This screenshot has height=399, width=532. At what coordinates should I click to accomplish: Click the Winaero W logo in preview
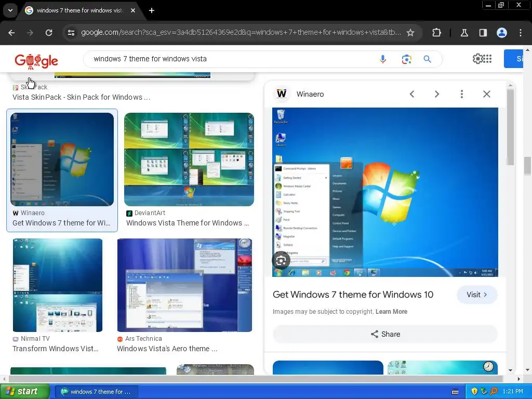click(282, 94)
